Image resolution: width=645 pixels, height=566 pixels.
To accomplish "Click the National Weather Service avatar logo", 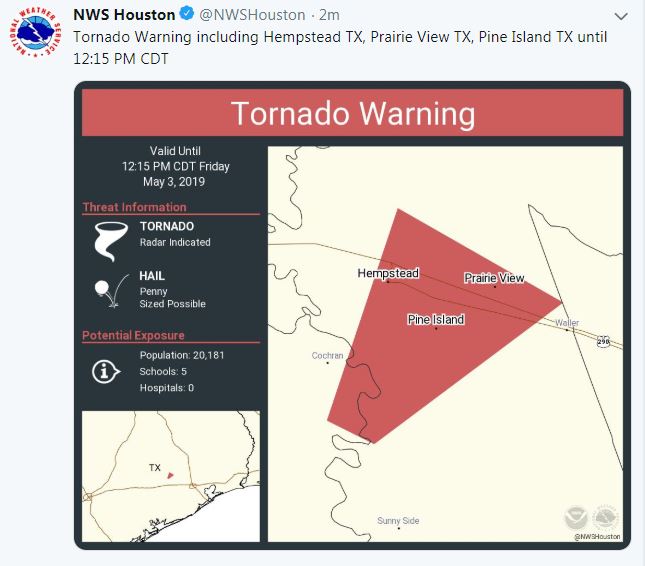I will click(35, 37).
